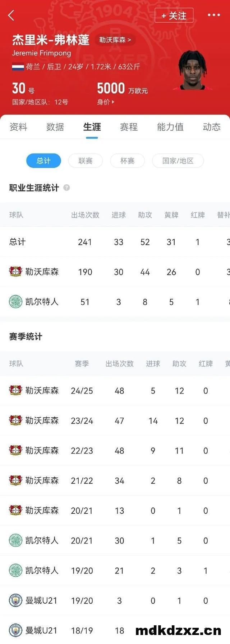Switch to the 数据 tab
Viewport: 230px width, 644px height.
(x=55, y=127)
